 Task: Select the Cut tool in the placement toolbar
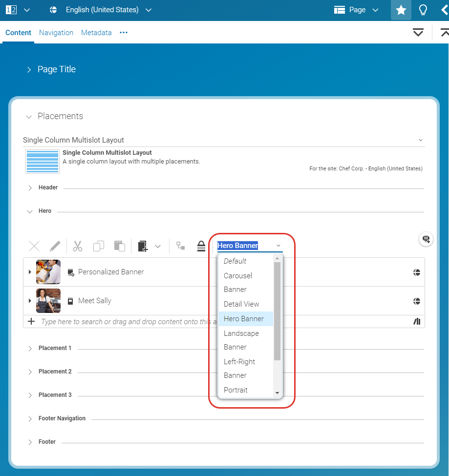coord(77,246)
